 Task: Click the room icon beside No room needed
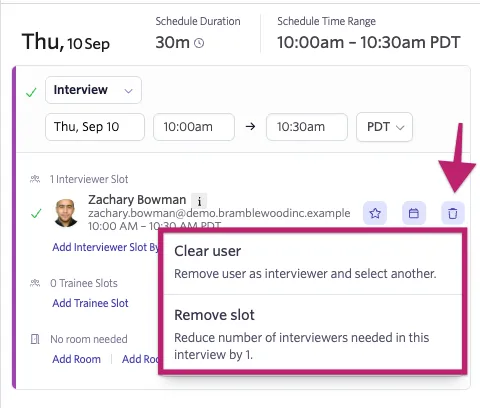click(x=35, y=339)
